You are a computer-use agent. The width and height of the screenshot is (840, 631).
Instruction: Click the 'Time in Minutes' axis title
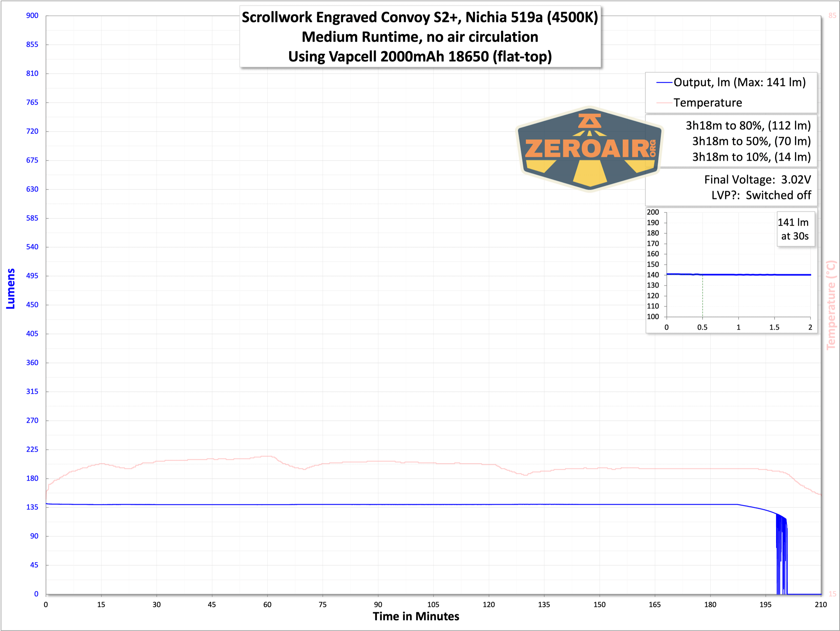tap(416, 616)
